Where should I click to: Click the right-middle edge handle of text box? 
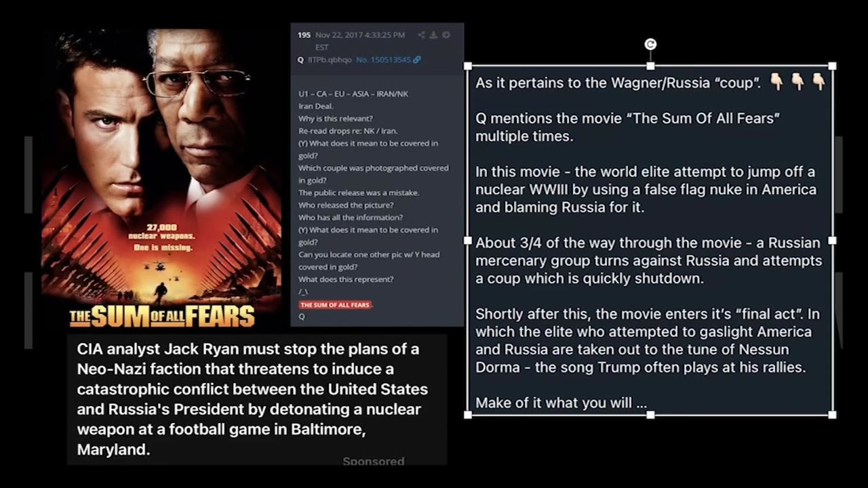(x=833, y=240)
